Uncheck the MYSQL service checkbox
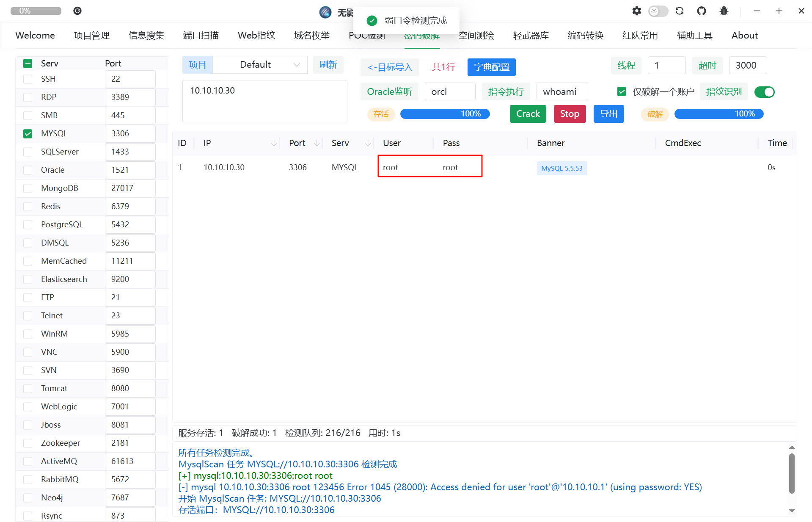 coord(28,134)
